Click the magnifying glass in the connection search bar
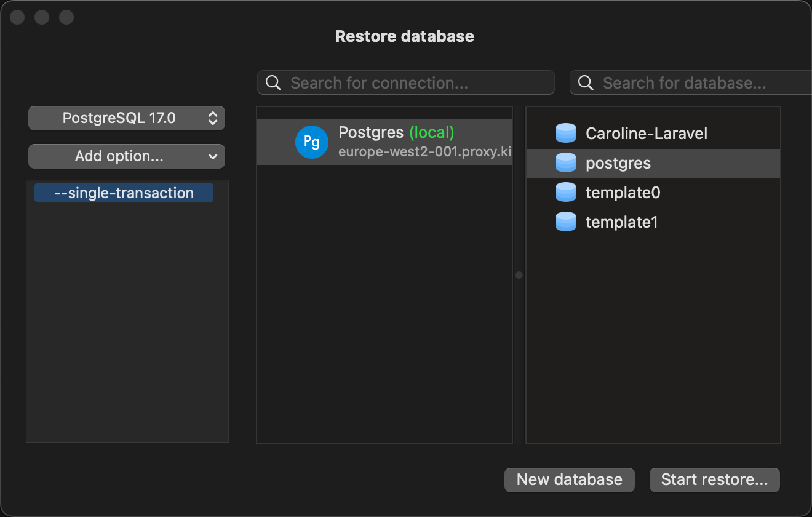Screen dimensions: 812x517 coord(273,82)
